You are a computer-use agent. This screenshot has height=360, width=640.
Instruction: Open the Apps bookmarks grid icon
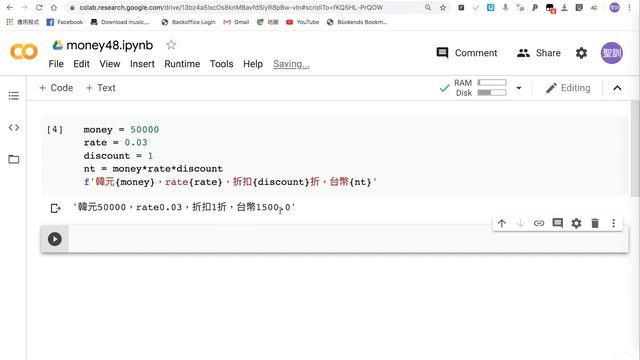pyautogui.click(x=10, y=22)
